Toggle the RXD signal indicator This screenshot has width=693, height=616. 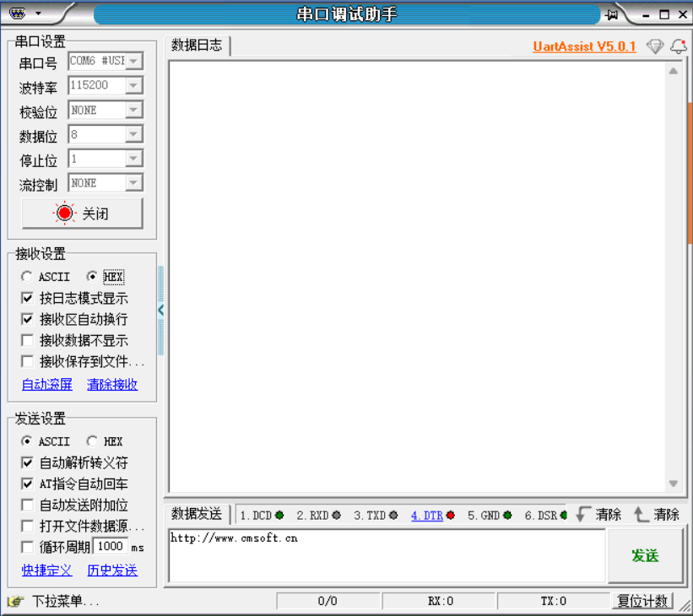[x=336, y=516]
